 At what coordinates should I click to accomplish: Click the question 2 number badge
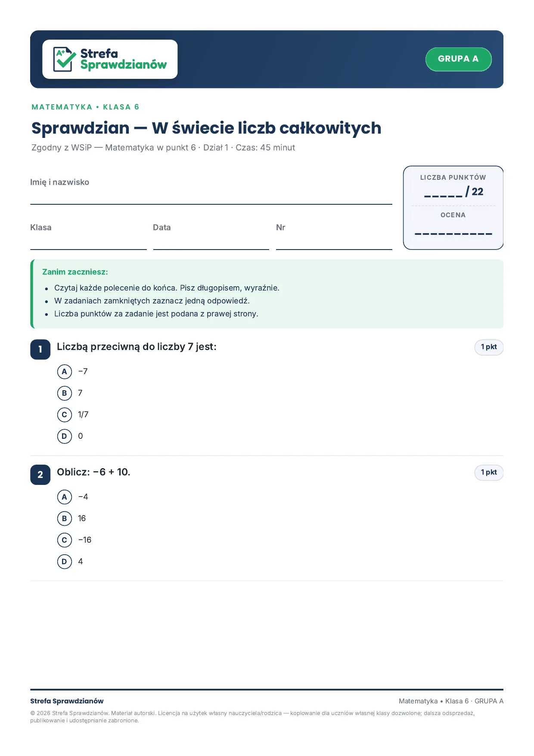40,475
